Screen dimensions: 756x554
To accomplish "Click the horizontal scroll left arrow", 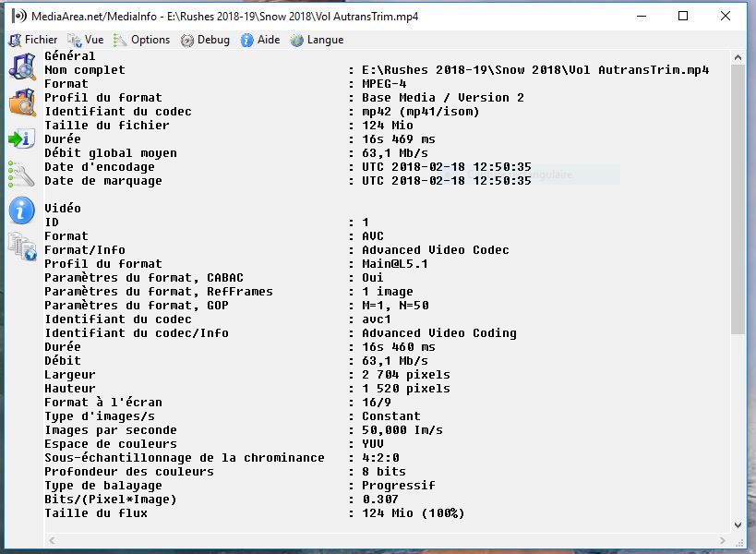I will click(52, 540).
